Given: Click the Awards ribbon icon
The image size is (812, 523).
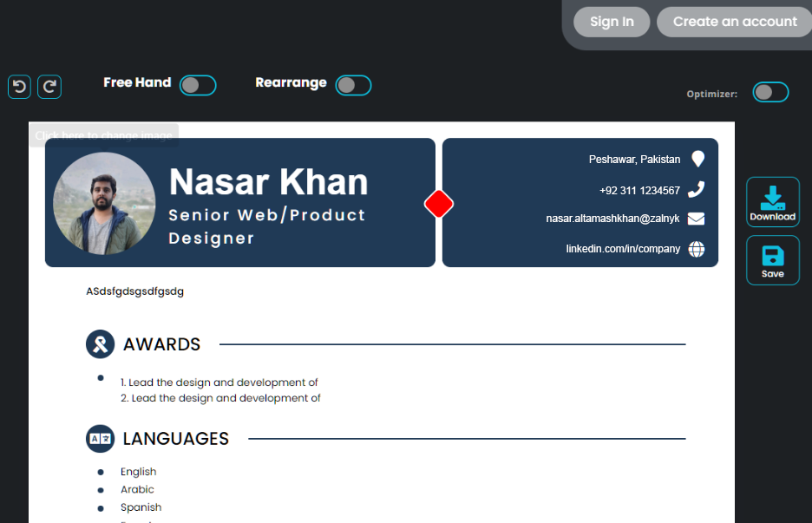Looking at the screenshot, I should tap(101, 344).
